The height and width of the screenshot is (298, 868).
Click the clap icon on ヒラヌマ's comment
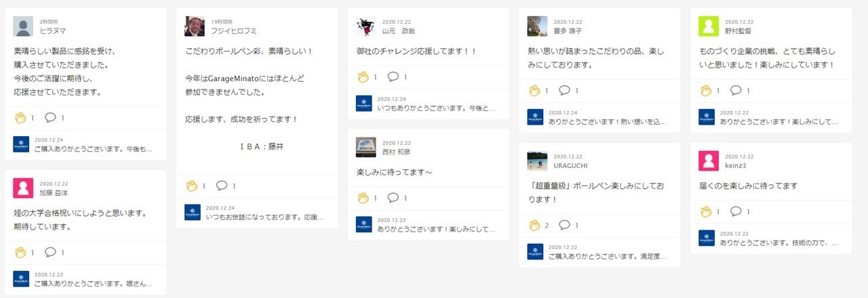pos(20,118)
